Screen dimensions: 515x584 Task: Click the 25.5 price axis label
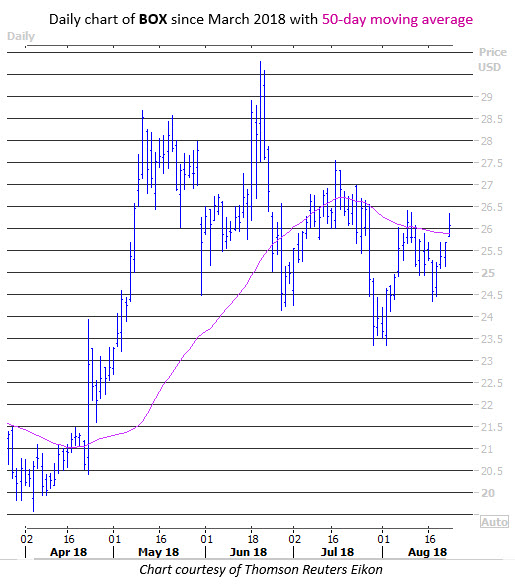point(492,251)
